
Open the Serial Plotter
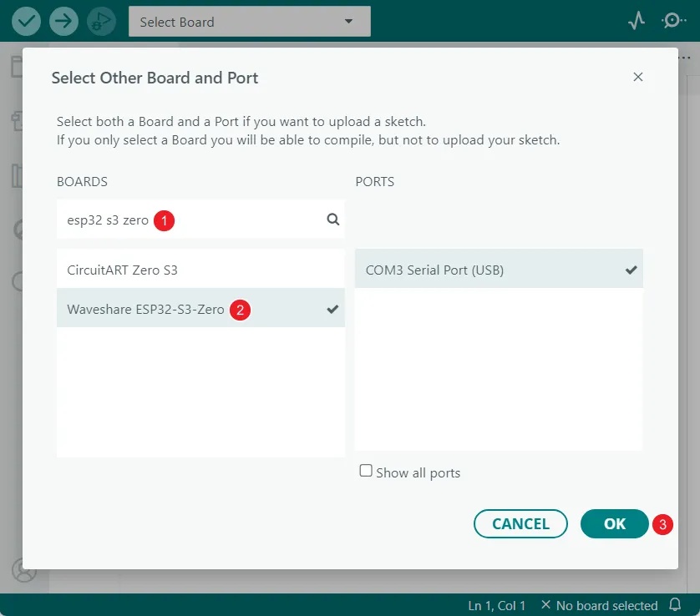[x=637, y=22]
